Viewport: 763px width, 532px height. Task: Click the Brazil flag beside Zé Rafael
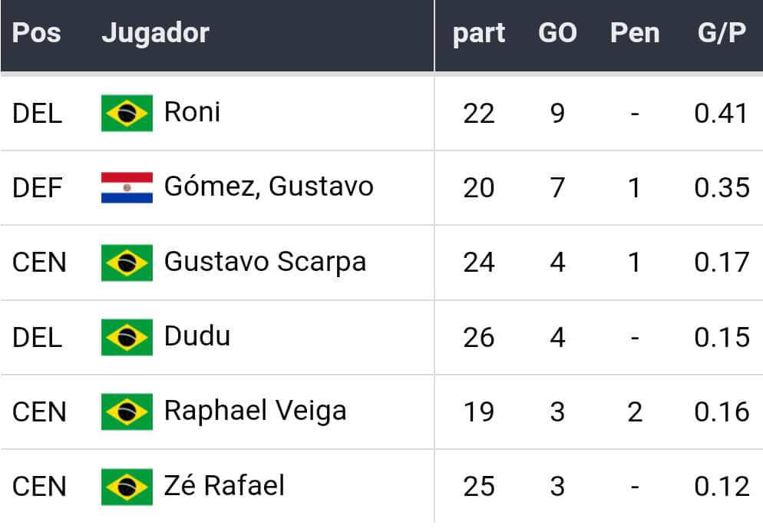coord(127,487)
